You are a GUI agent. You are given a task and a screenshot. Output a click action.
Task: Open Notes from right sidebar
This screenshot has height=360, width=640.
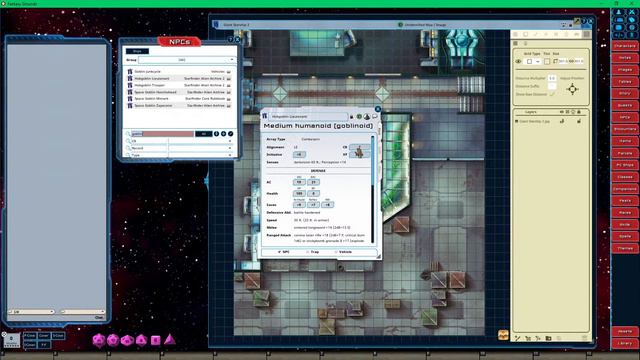point(625,58)
